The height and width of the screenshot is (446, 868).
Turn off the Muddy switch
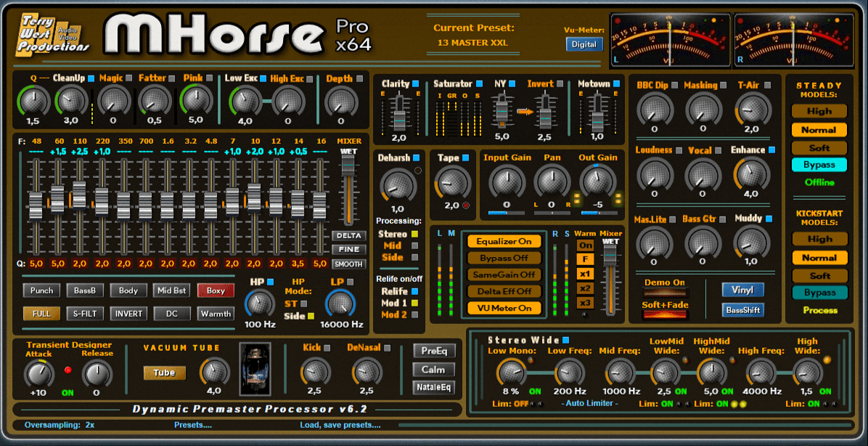click(769, 219)
